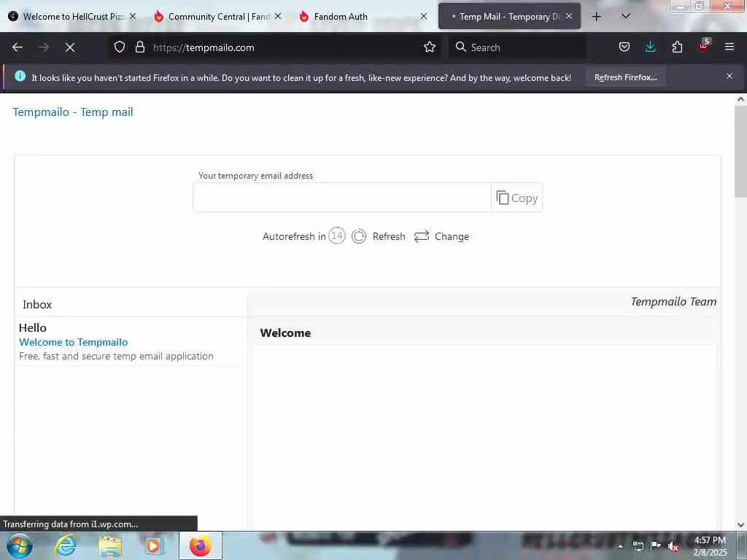
Task: Focus the Search box
Action: (517, 47)
